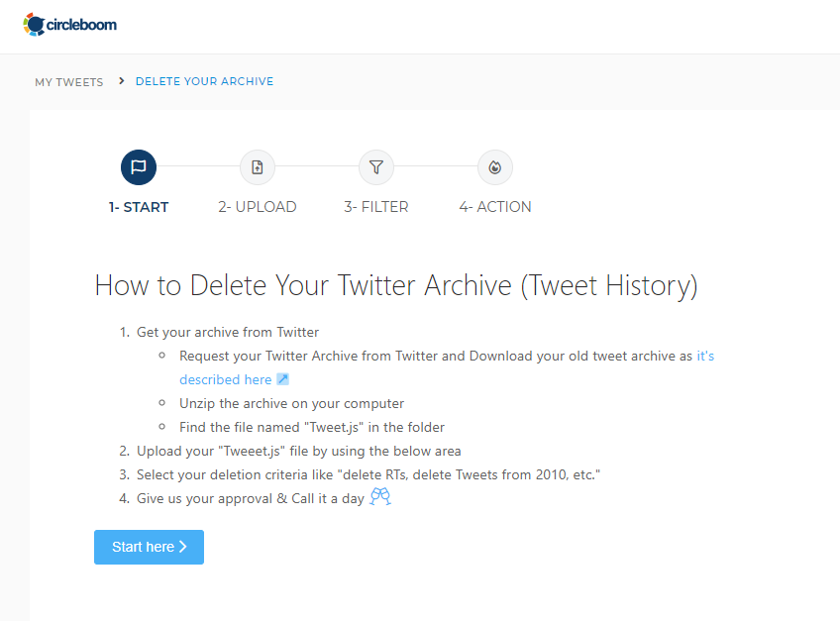Screen dimensions: 840x621
Task: Select the DELETE YOUR ARCHIVE breadcrumb item
Action: [204, 81]
